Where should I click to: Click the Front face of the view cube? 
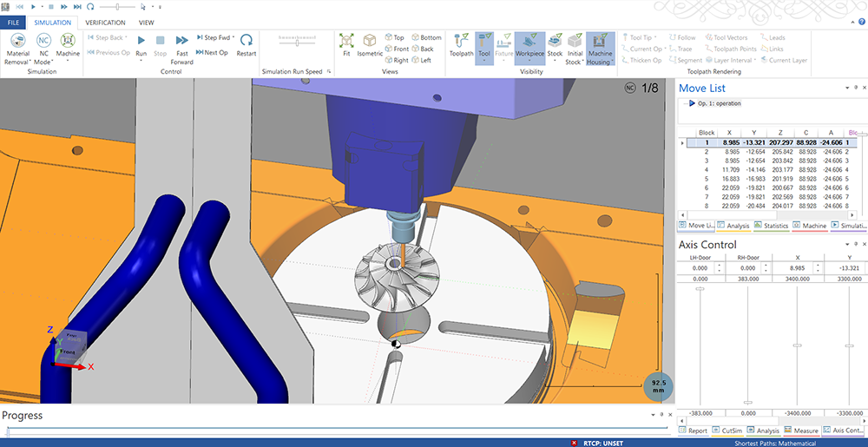(68, 352)
